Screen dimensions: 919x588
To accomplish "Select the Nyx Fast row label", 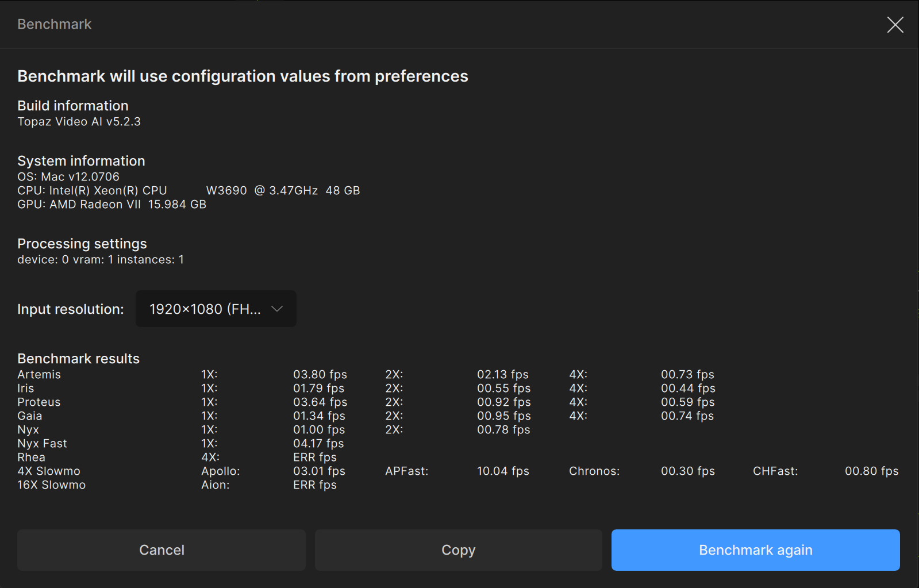I will [43, 444].
